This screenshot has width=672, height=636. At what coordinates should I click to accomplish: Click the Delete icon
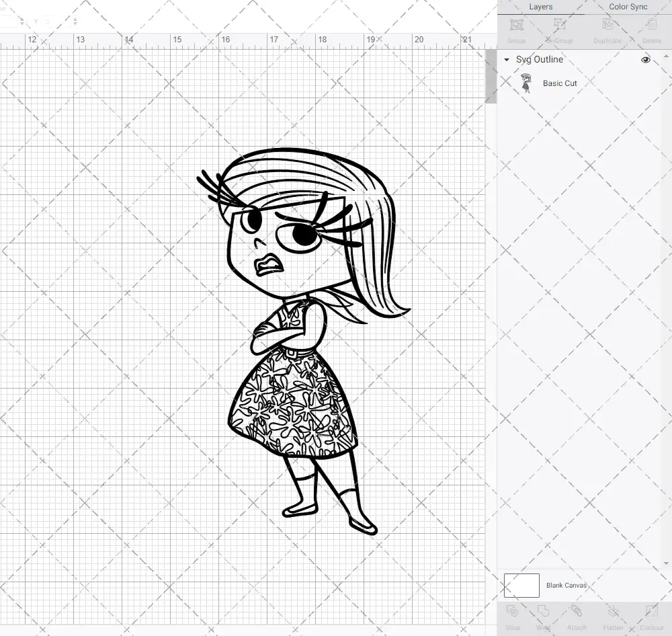pyautogui.click(x=651, y=30)
